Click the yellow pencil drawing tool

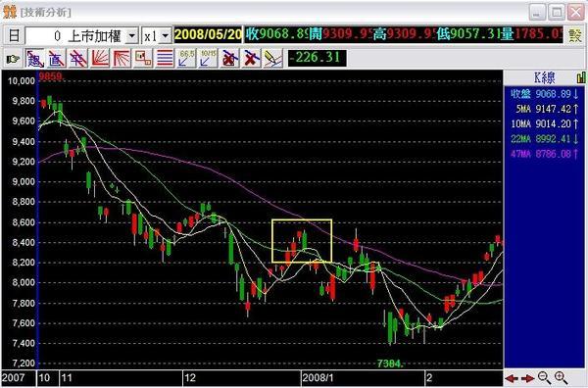click(x=272, y=59)
